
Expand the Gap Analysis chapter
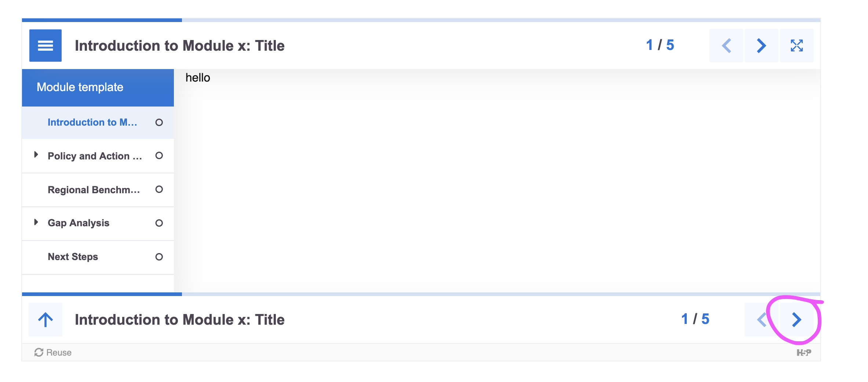36,222
